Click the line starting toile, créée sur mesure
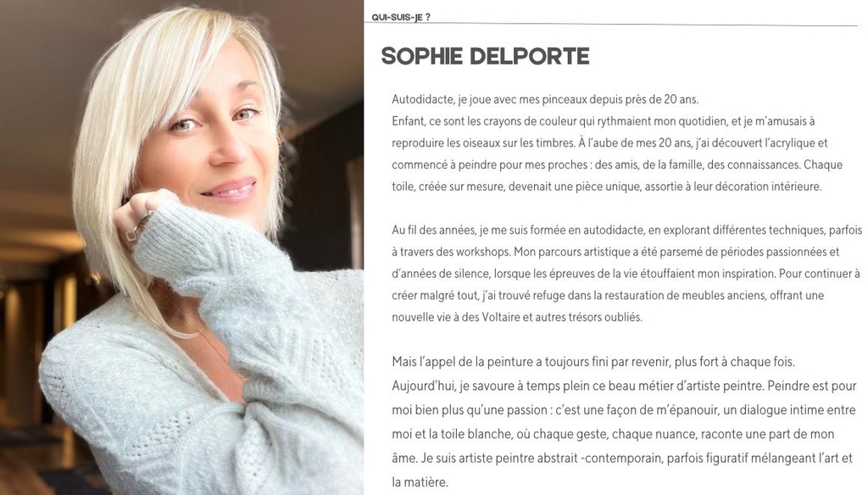This screenshot has width=868, height=495. [x=607, y=186]
